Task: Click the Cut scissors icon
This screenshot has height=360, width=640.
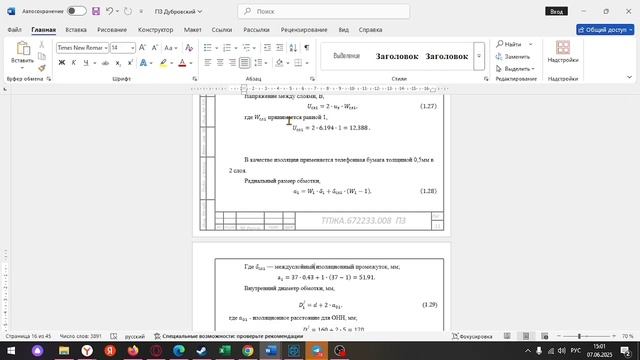Action: pyautogui.click(x=42, y=44)
